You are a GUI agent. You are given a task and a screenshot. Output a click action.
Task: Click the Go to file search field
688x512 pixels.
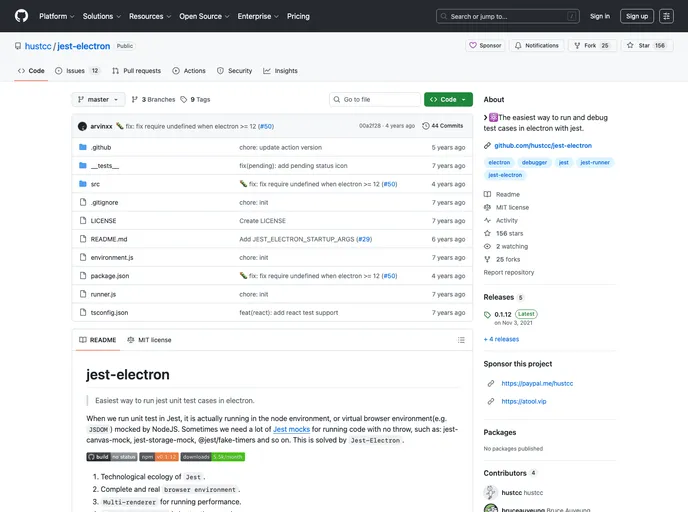coord(375,100)
